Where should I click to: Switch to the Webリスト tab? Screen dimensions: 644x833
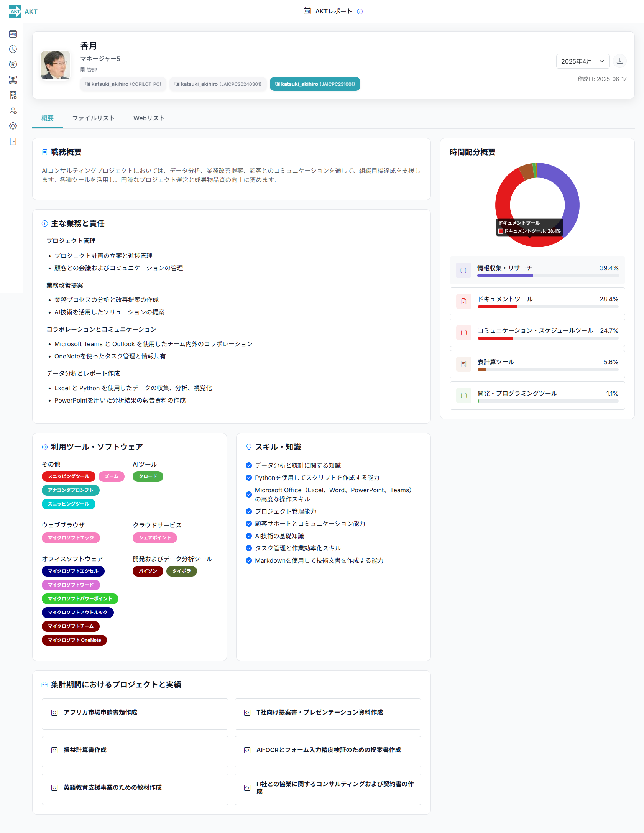pyautogui.click(x=149, y=118)
